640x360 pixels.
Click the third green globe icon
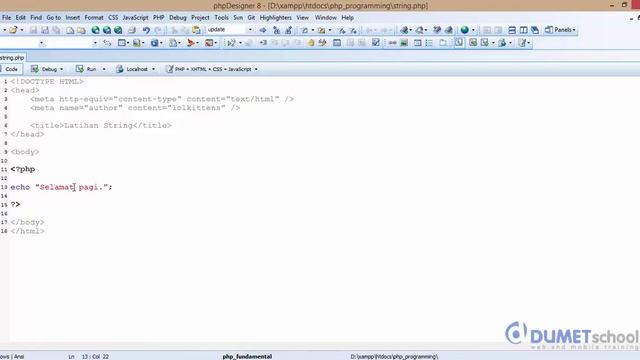pyautogui.click(x=118, y=30)
